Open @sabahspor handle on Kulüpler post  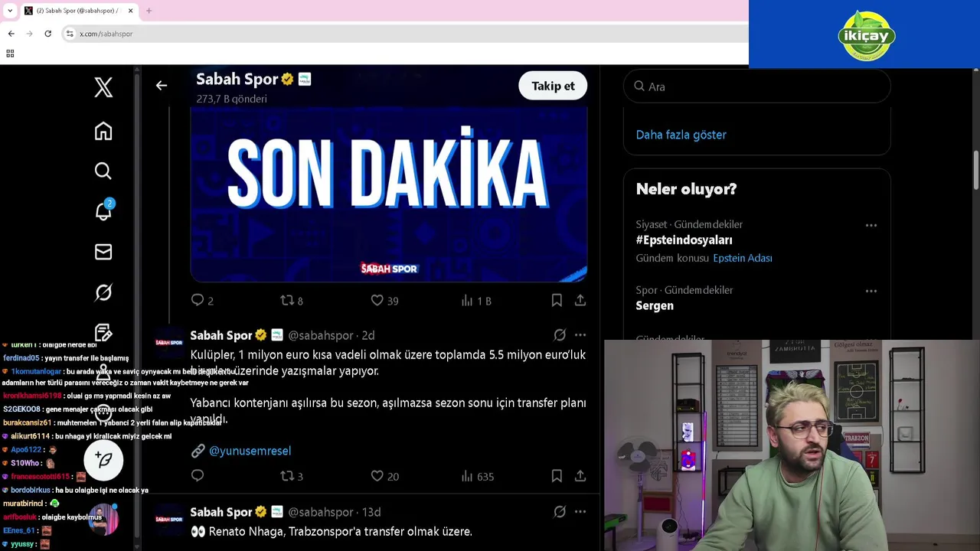[320, 335]
